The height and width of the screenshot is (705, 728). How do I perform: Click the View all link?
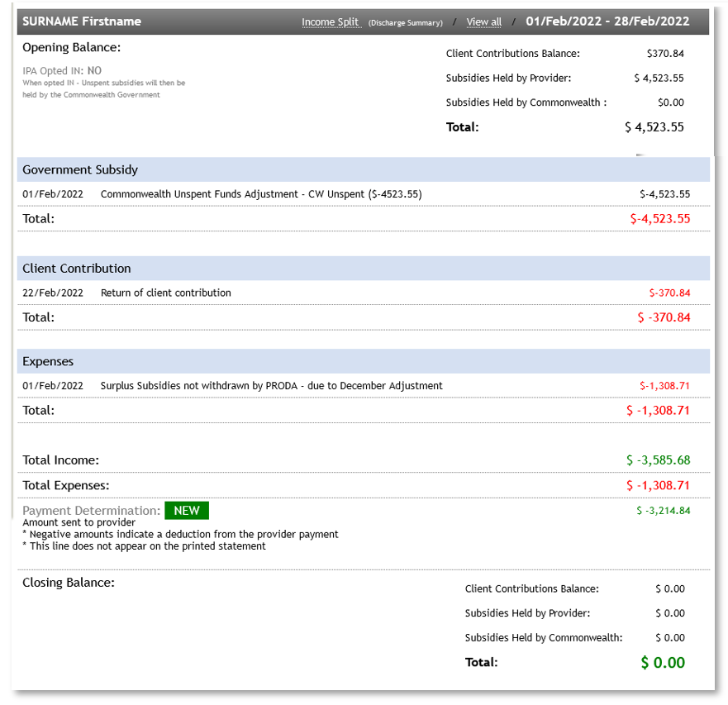pyautogui.click(x=483, y=22)
